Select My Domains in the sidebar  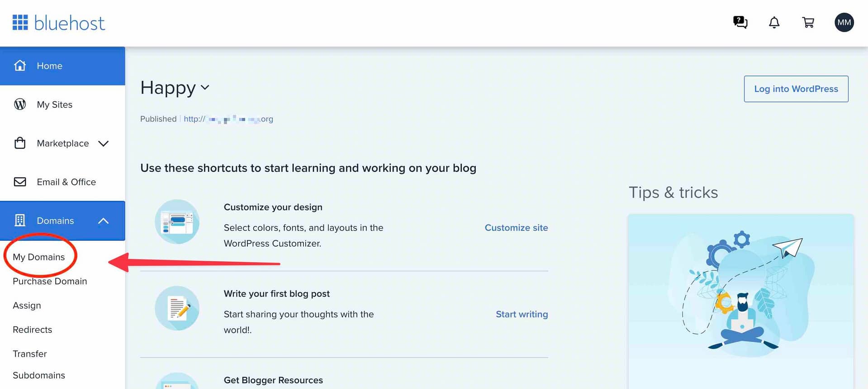click(39, 257)
